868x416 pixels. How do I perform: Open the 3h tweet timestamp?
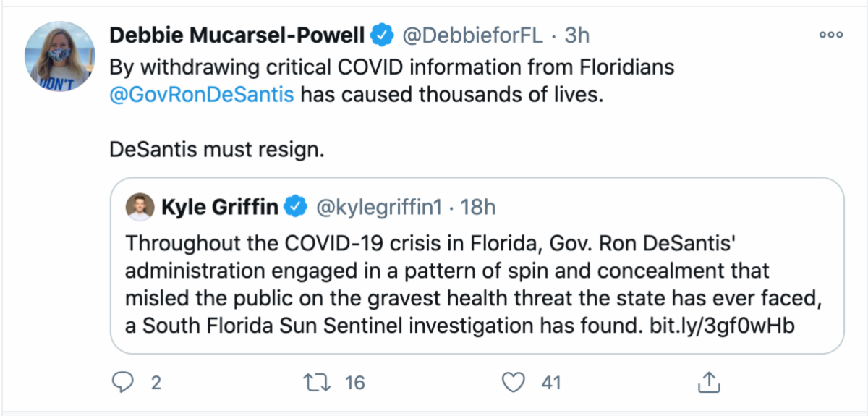pyautogui.click(x=577, y=34)
